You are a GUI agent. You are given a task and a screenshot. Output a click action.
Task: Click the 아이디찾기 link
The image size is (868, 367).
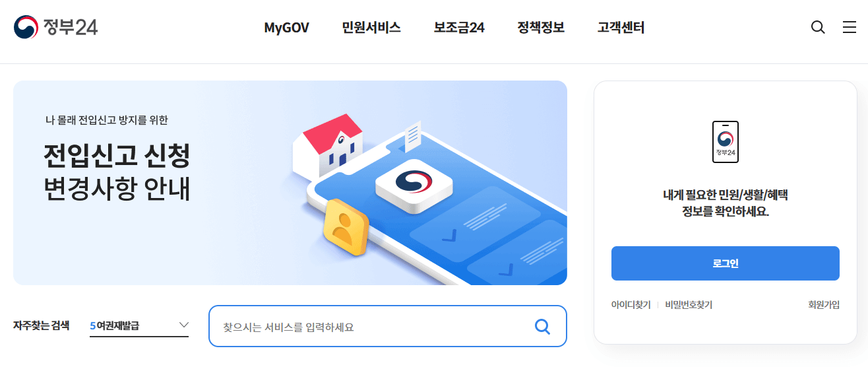point(631,305)
